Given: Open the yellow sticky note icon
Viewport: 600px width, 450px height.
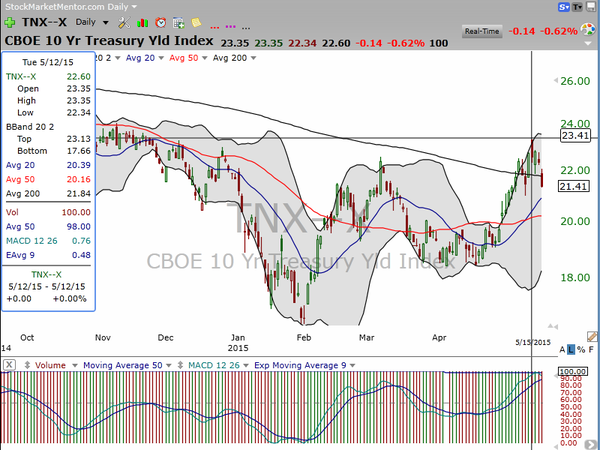Looking at the screenshot, I should click(x=196, y=23).
